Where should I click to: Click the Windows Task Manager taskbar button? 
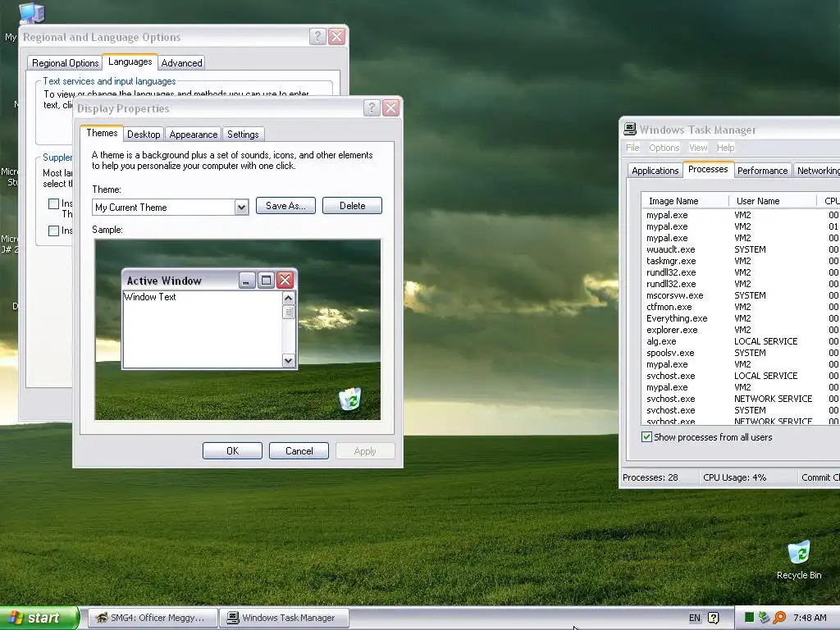point(285,618)
